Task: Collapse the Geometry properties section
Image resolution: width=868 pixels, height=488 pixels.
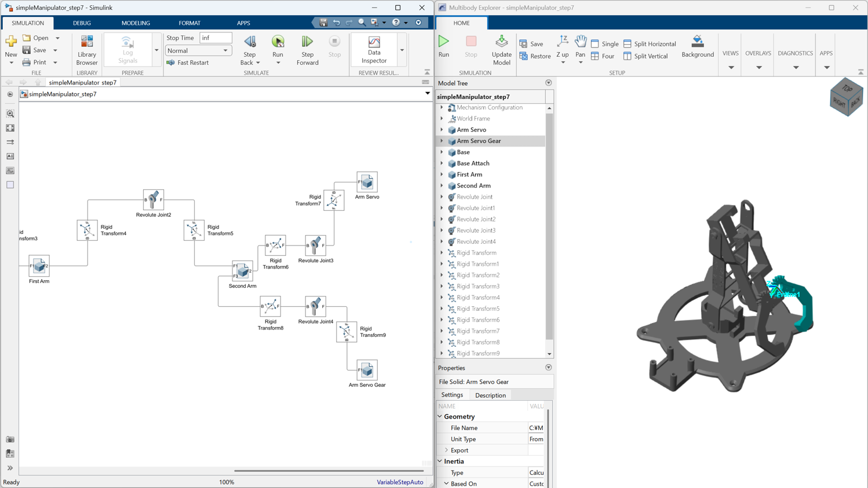Action: [x=440, y=417]
